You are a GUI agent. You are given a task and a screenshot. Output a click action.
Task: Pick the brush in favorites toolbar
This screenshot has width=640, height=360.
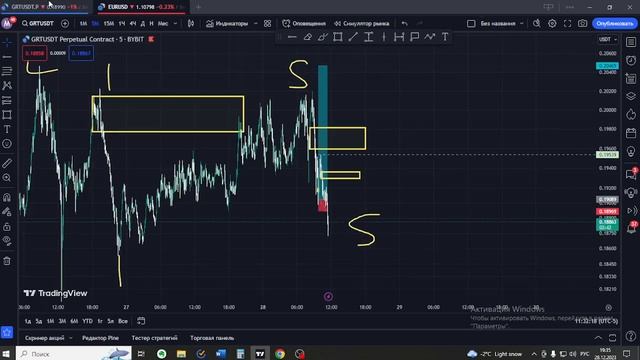322,37
